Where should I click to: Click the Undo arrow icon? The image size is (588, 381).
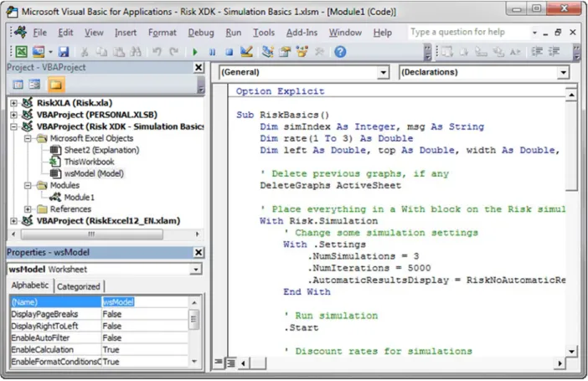click(x=157, y=51)
